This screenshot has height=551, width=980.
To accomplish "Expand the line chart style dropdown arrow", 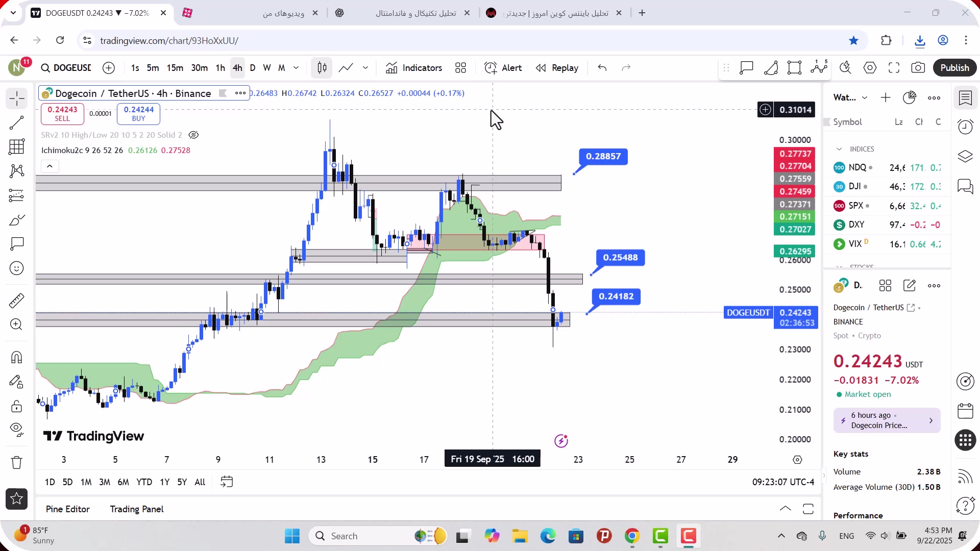I will coord(365,68).
